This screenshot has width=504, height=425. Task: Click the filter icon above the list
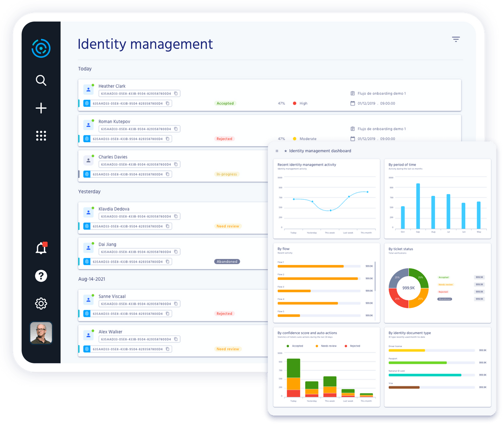point(456,39)
